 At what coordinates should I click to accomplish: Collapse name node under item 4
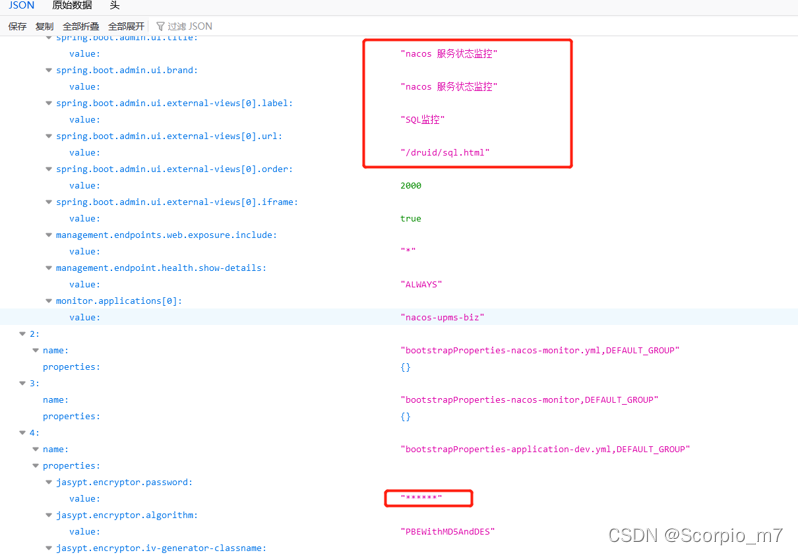click(36, 450)
